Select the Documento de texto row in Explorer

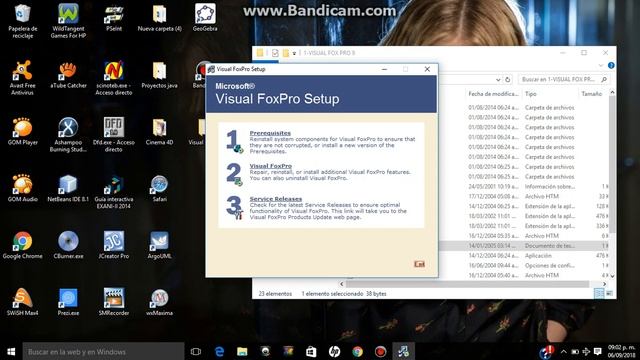pyautogui.click(x=524, y=246)
